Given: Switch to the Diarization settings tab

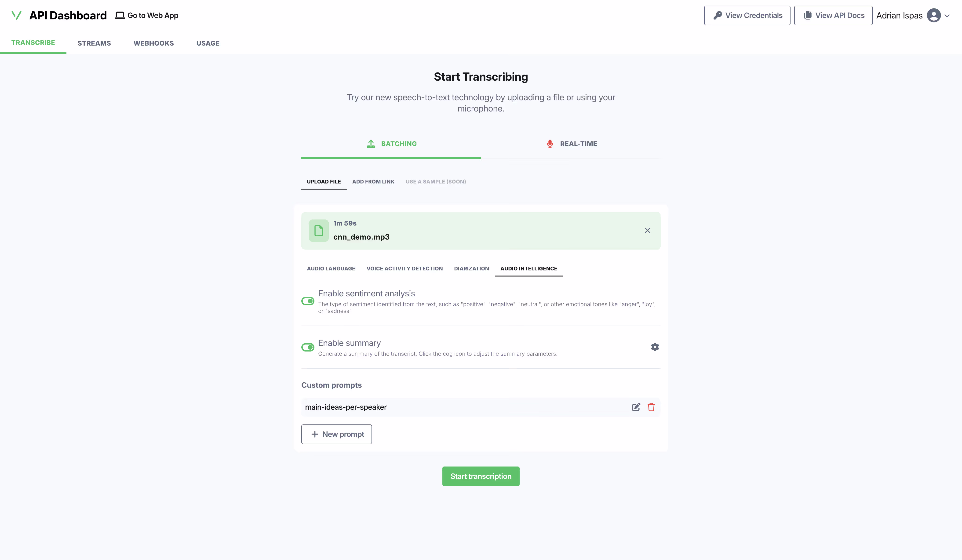Looking at the screenshot, I should (471, 269).
